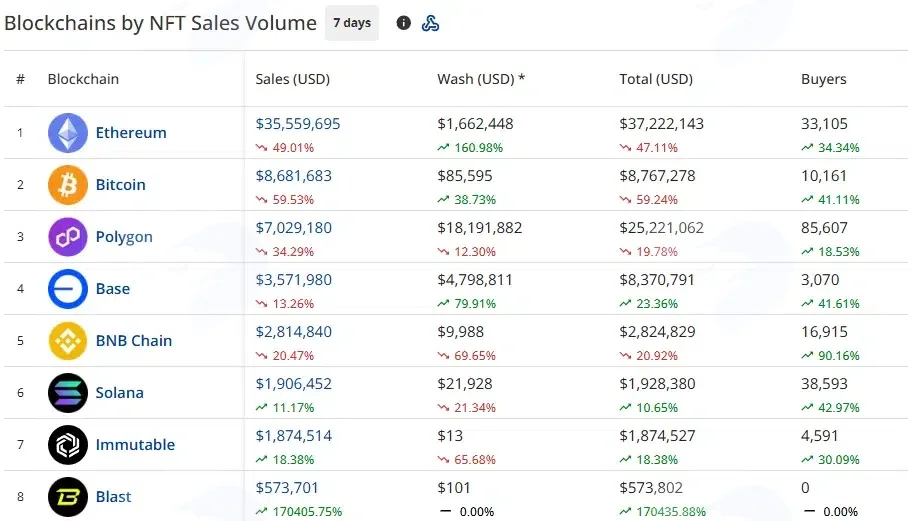Sort by the Wash (USD) column header
The height and width of the screenshot is (521, 917).
481,79
